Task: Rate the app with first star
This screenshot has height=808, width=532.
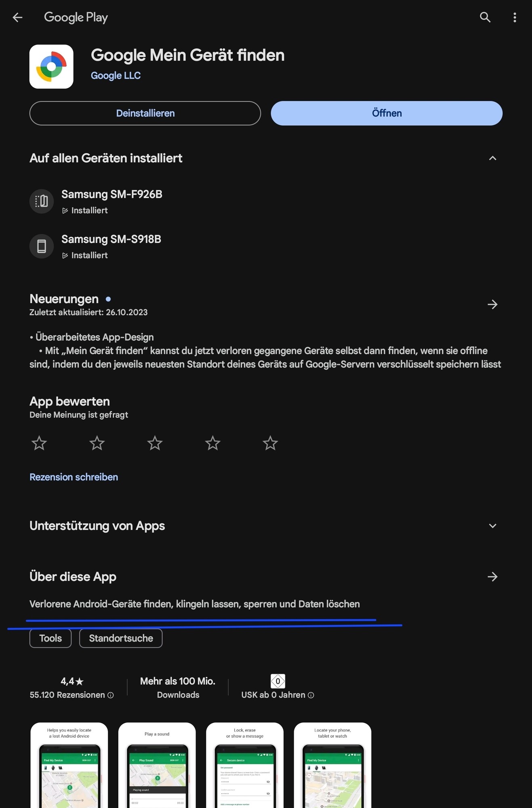Action: coord(39,443)
